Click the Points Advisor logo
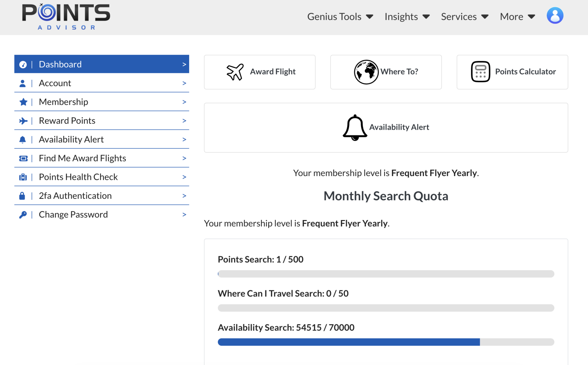Screen dimensions: 588x365 point(66,17)
